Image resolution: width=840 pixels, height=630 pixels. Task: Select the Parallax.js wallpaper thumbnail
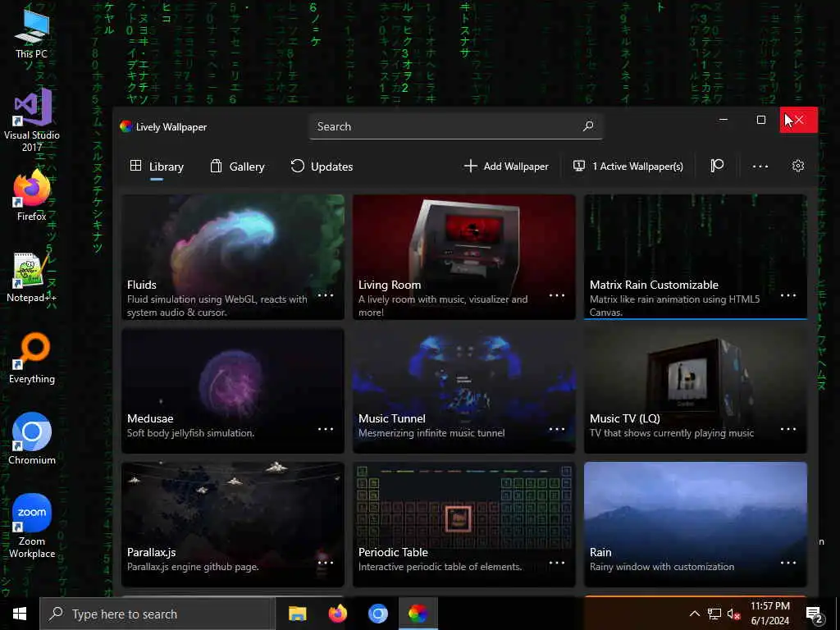[233, 524]
